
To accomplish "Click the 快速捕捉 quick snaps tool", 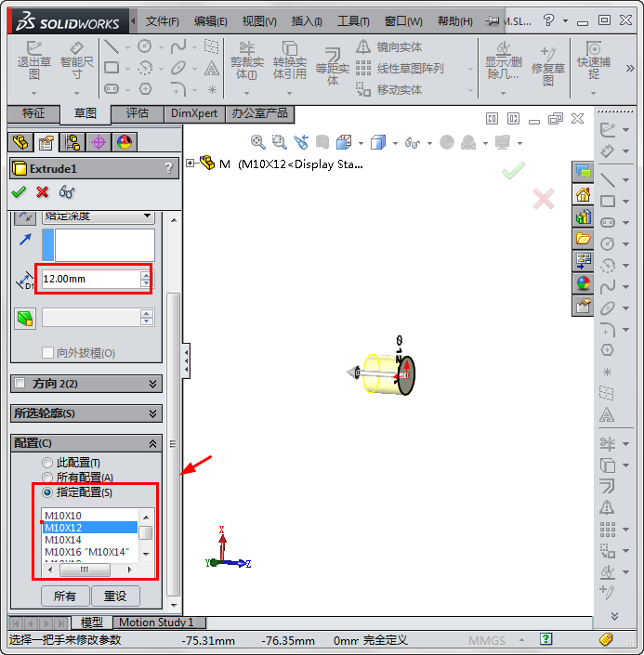I will click(593, 62).
